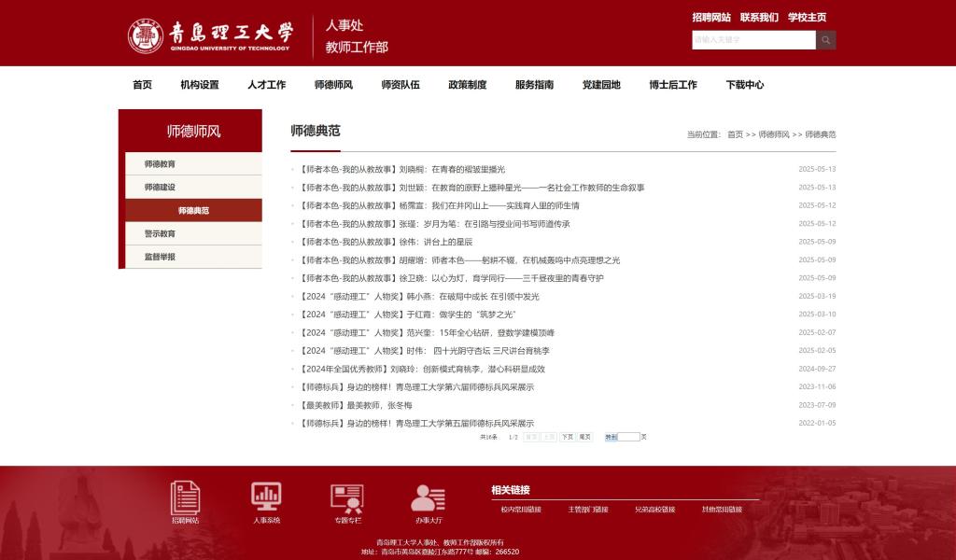Select 师德教育 in the sidebar
The image size is (956, 560).
click(193, 164)
